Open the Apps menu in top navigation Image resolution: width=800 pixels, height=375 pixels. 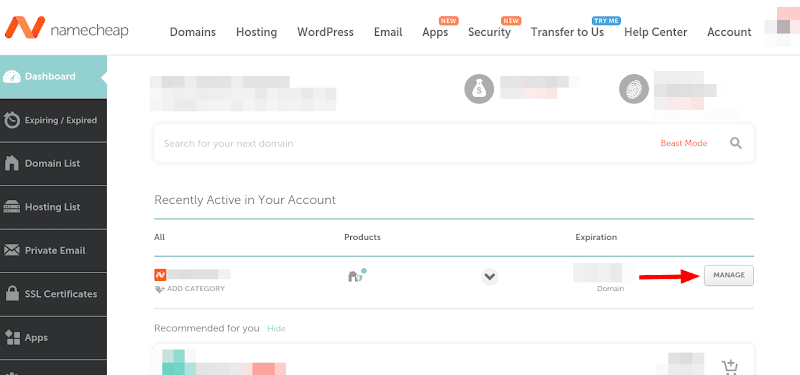point(435,32)
